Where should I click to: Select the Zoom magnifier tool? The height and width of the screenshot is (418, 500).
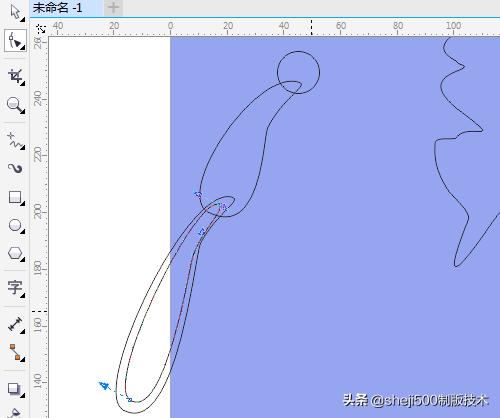tap(15, 105)
